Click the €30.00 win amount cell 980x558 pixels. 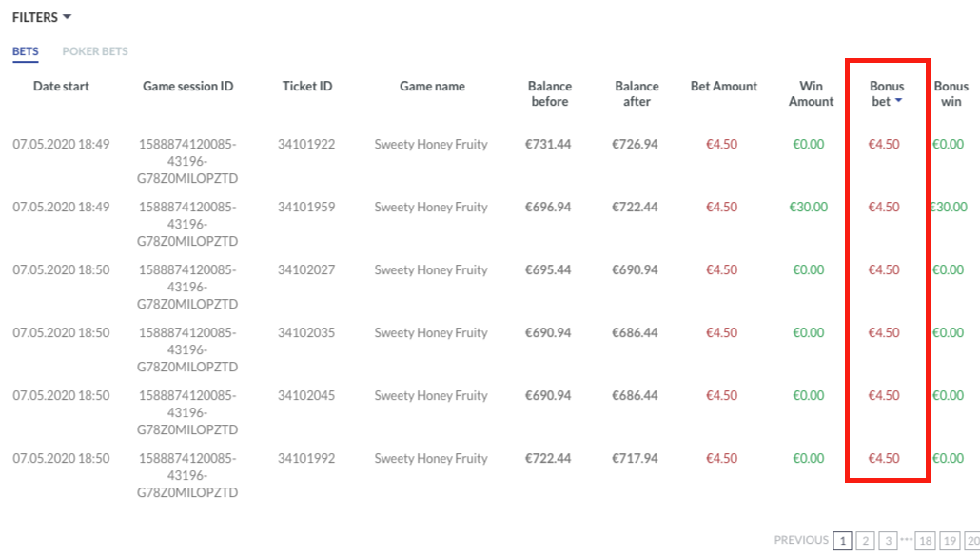(809, 208)
